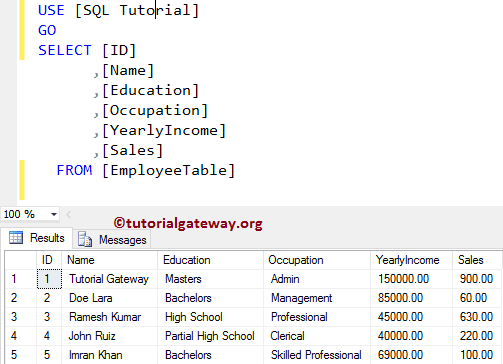
Task: Click the 60.00 sales cell
Action: [x=477, y=298]
